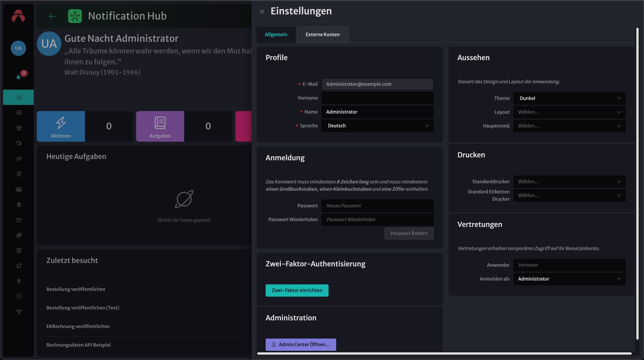Image resolution: width=644 pixels, height=360 pixels.
Task: Open the file cabinet icon in the sidebar
Action: click(x=19, y=250)
